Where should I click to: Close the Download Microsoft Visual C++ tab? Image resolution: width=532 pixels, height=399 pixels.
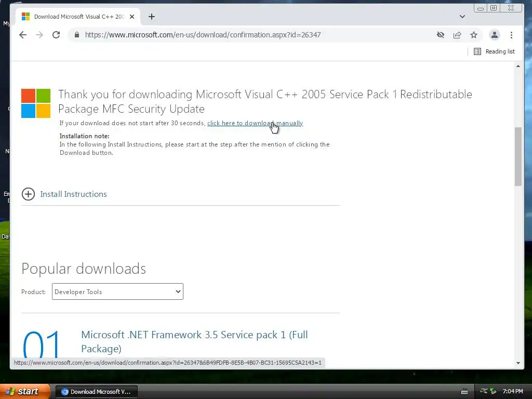132,17
